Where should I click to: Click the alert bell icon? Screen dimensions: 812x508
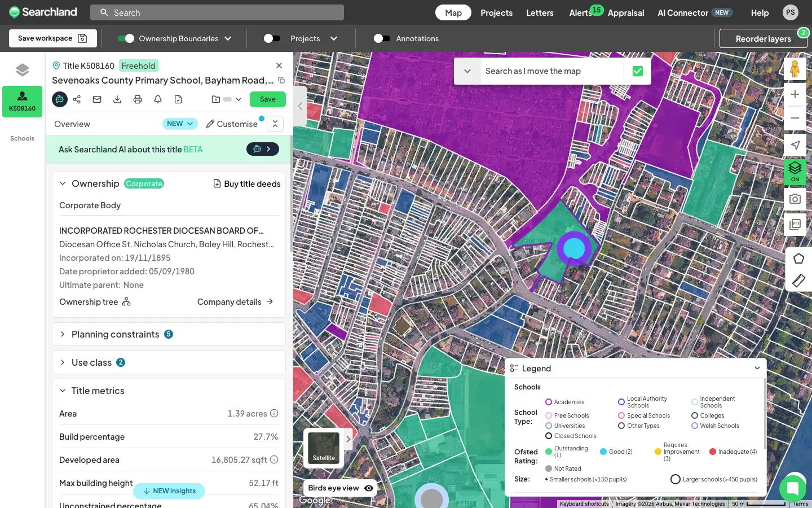point(158,99)
